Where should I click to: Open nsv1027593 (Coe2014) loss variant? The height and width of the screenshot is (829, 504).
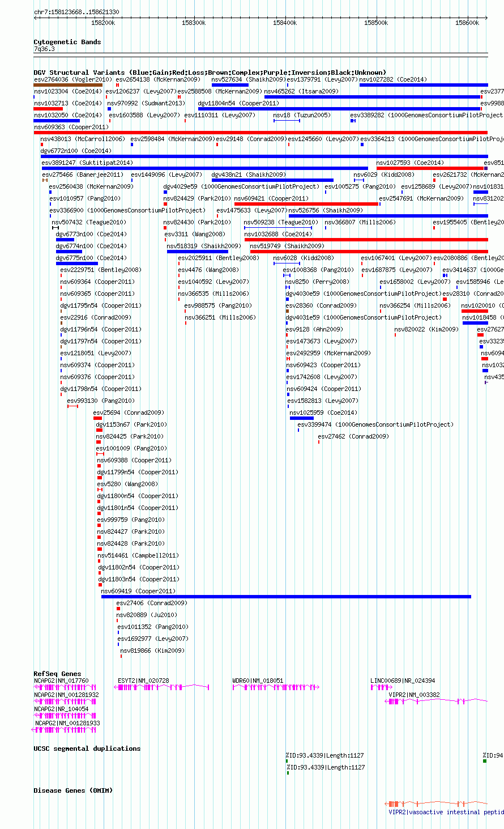pos(410,163)
